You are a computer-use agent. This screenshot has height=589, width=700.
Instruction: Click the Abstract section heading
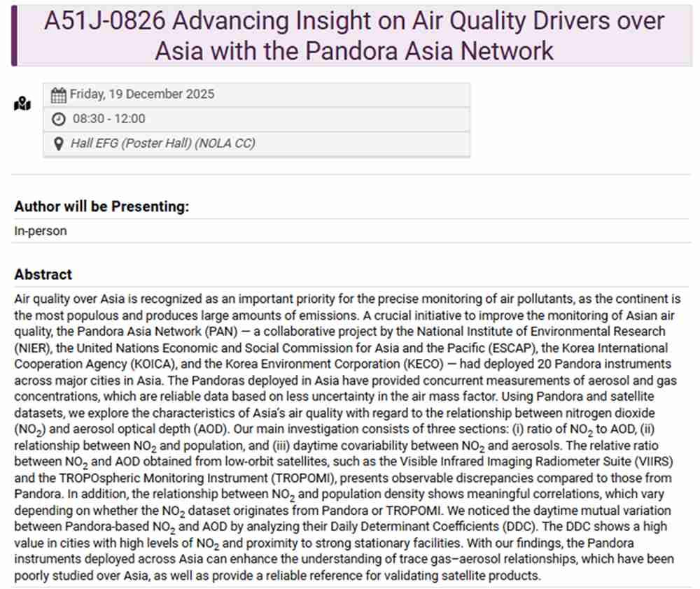[x=43, y=274]
